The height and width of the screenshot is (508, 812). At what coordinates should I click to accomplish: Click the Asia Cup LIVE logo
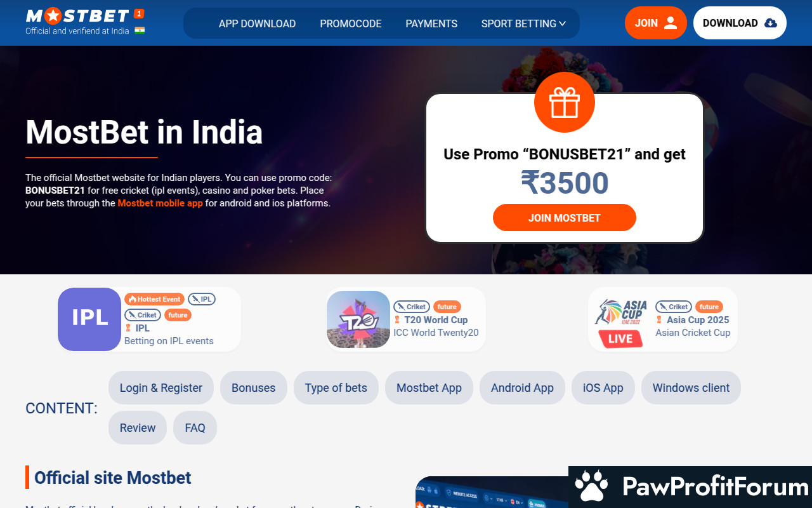pos(620,323)
